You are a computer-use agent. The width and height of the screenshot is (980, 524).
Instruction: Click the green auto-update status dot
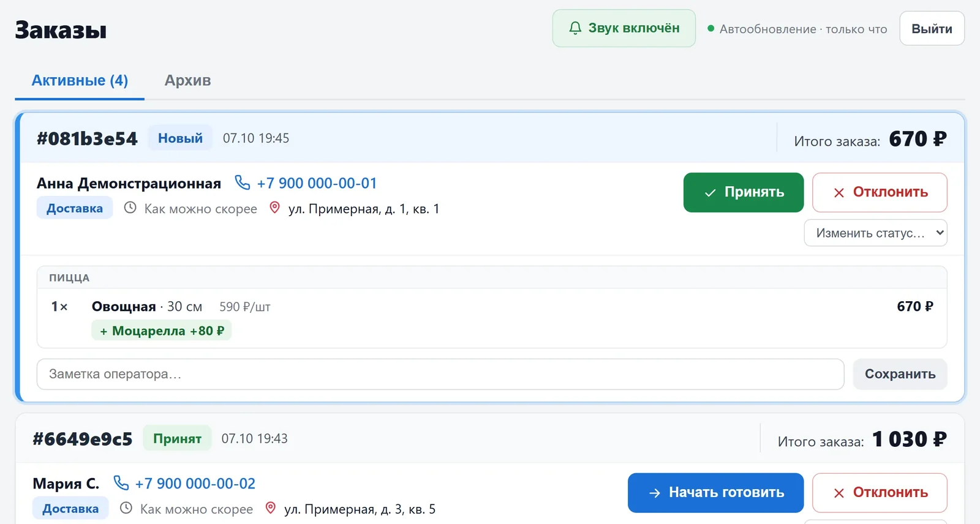[710, 29]
